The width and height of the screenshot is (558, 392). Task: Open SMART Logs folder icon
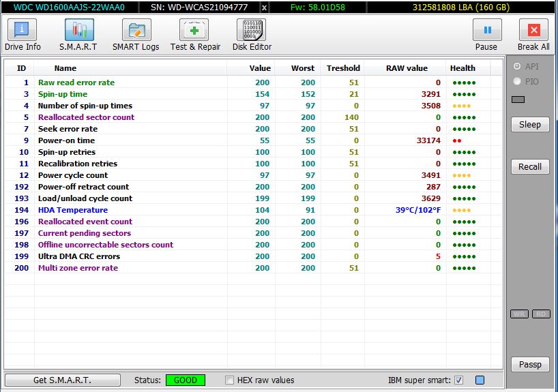click(136, 30)
